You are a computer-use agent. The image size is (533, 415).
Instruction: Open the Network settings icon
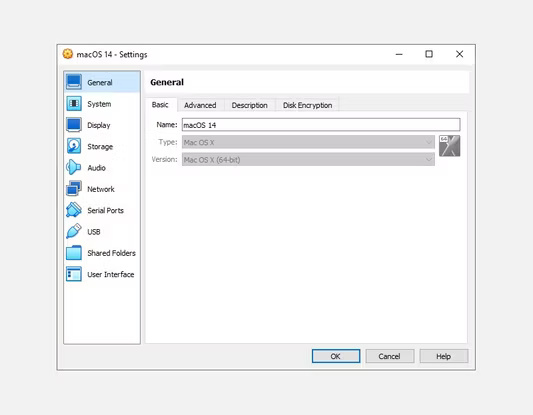click(x=74, y=189)
